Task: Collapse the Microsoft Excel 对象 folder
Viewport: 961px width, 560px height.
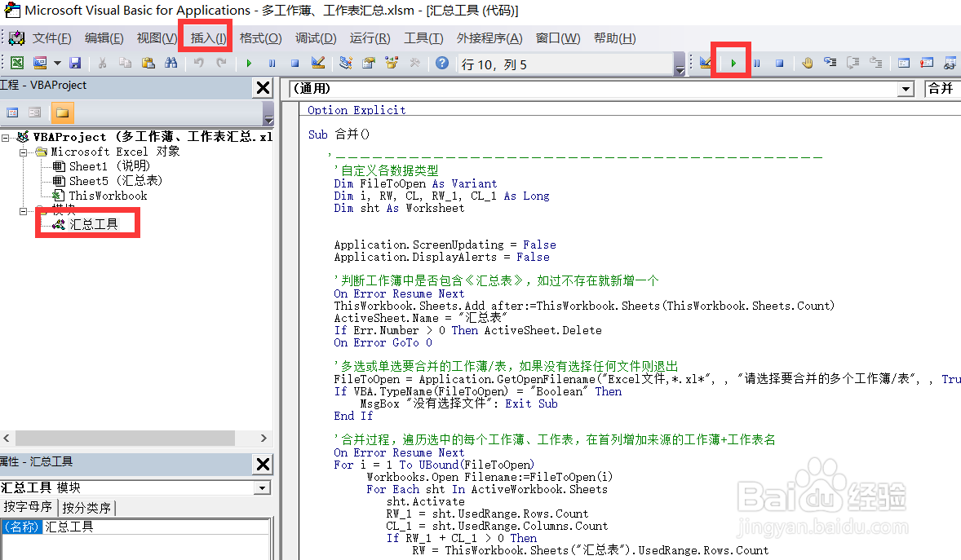Action: tap(24, 152)
